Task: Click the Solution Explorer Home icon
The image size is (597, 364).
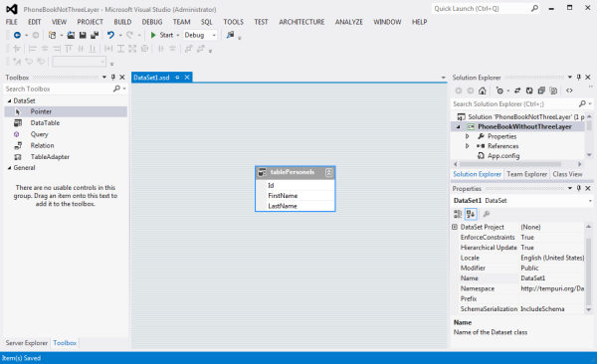Action: click(483, 91)
